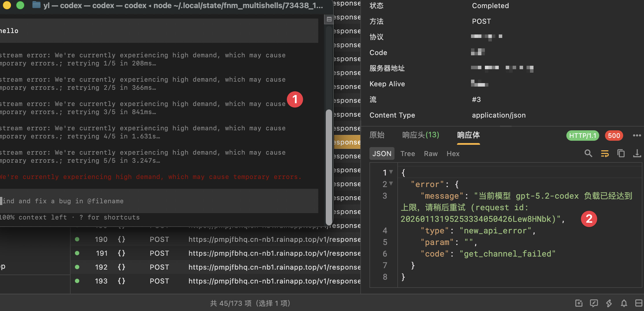644x311 pixels.
Task: Open search in response body
Action: pos(588,153)
